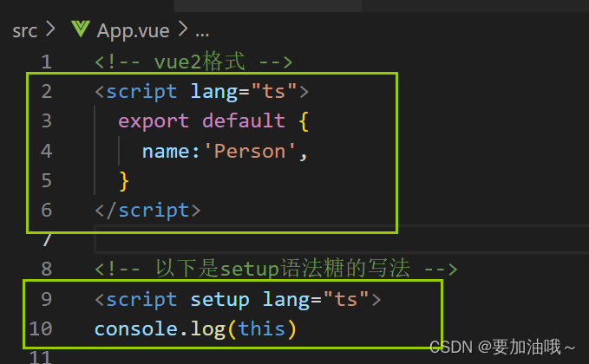Image resolution: width=589 pixels, height=364 pixels.
Task: Click 'lang' attribute on line 2
Action: [x=214, y=92]
